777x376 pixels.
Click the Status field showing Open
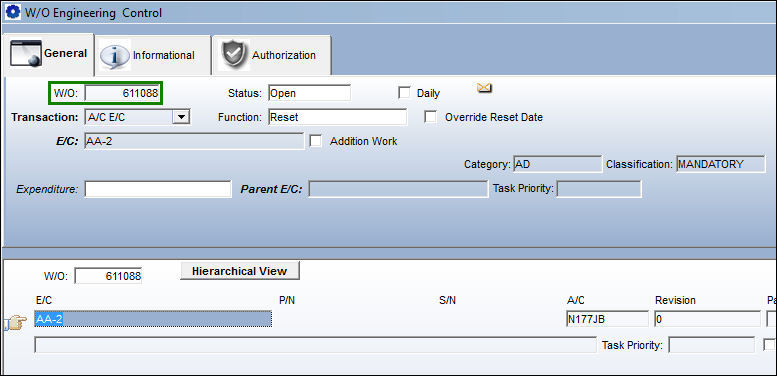(x=310, y=93)
